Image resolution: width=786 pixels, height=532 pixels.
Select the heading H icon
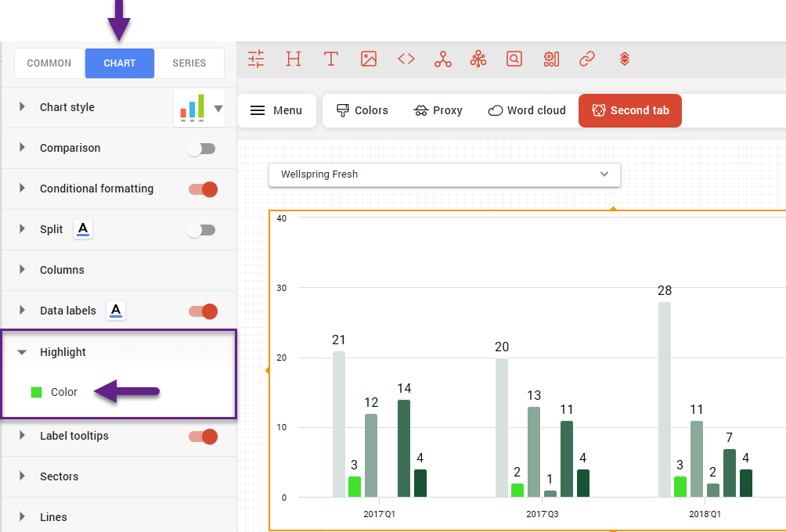point(294,59)
